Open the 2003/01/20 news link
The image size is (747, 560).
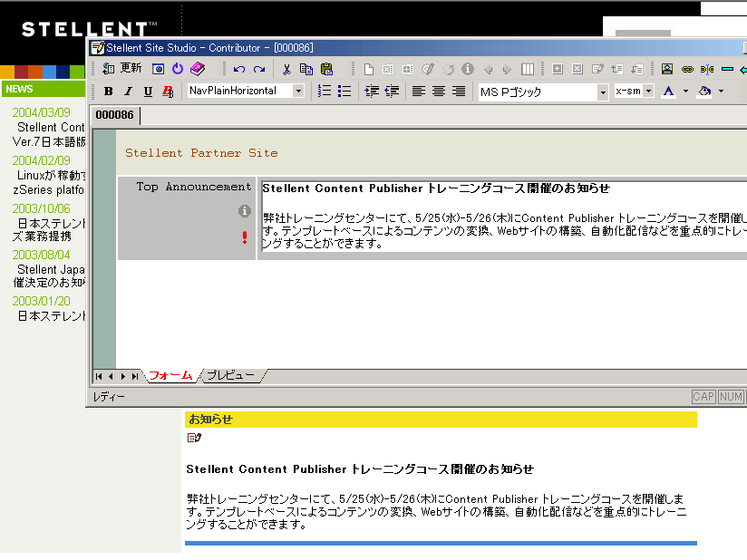[x=41, y=301]
